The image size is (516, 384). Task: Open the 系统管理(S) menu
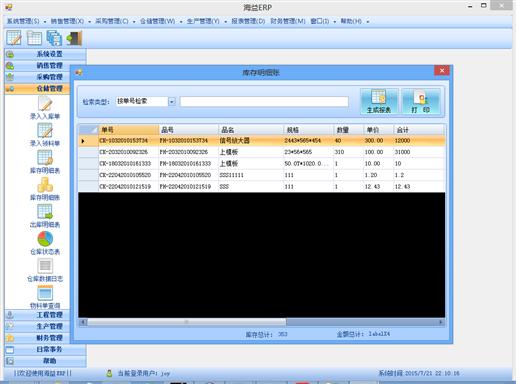[23, 21]
